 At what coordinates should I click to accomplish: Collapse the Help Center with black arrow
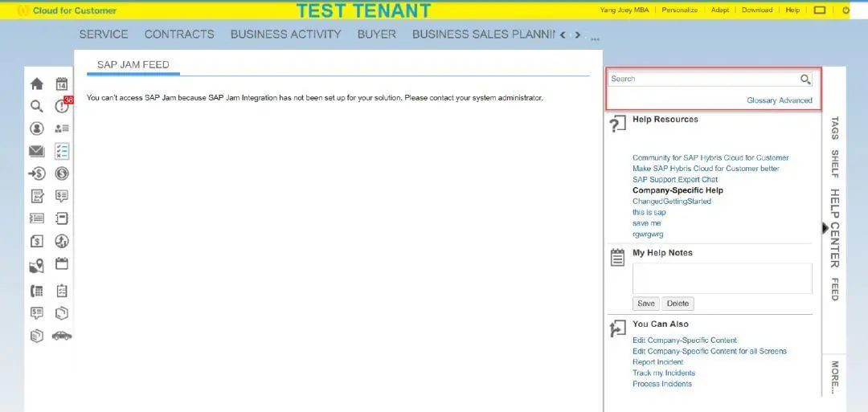pos(825,228)
